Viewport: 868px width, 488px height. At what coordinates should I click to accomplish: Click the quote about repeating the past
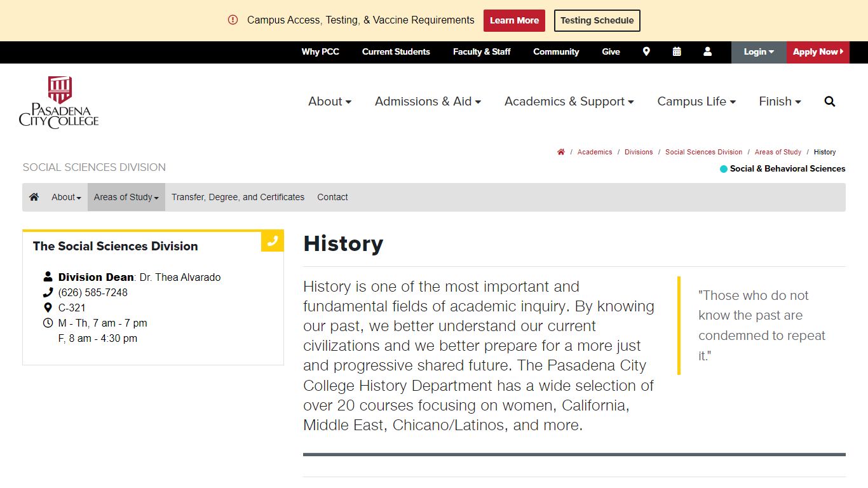click(x=762, y=325)
